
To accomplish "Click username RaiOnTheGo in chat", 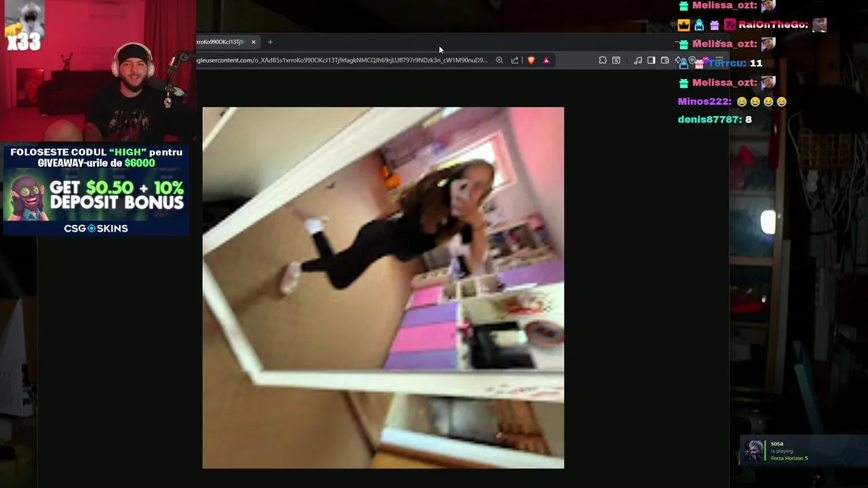I will pyautogui.click(x=773, y=24).
